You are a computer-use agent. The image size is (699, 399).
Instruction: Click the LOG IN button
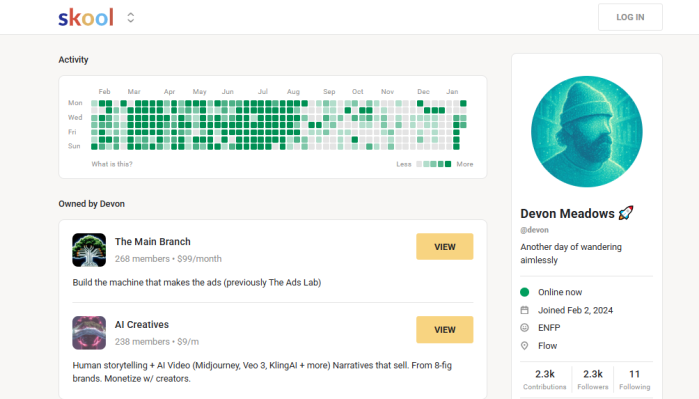click(630, 17)
